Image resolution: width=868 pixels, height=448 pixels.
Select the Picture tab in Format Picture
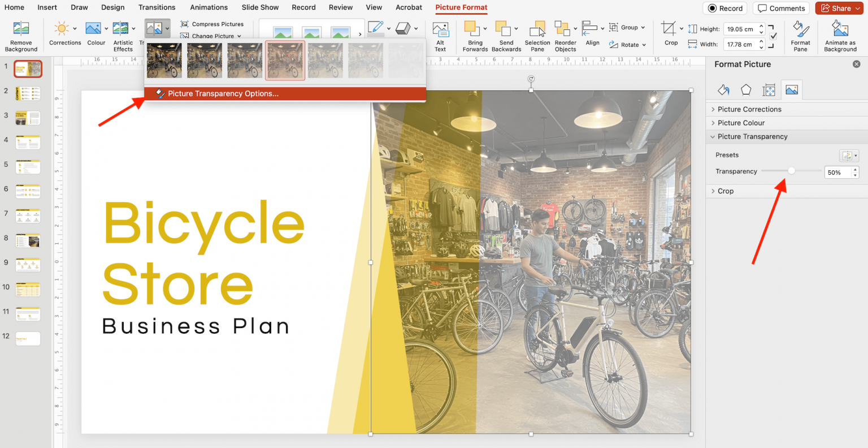pos(791,89)
